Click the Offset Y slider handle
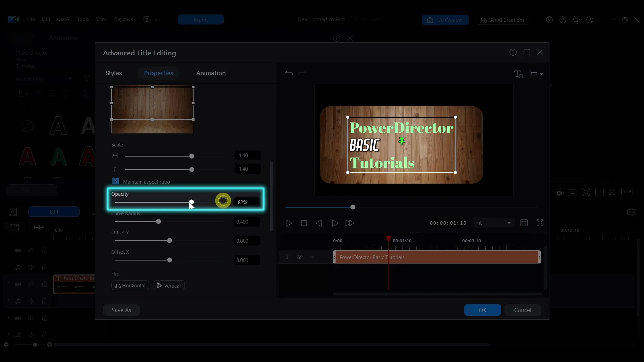The image size is (644, 362). click(169, 241)
